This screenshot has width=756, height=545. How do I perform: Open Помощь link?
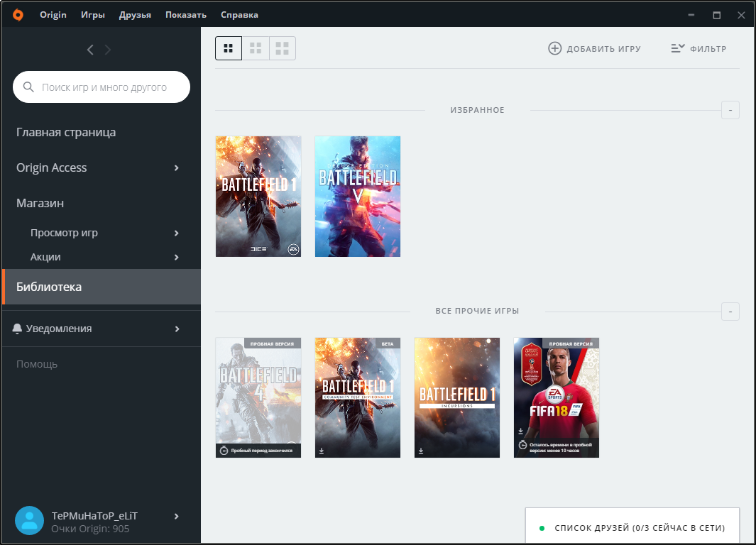click(37, 364)
